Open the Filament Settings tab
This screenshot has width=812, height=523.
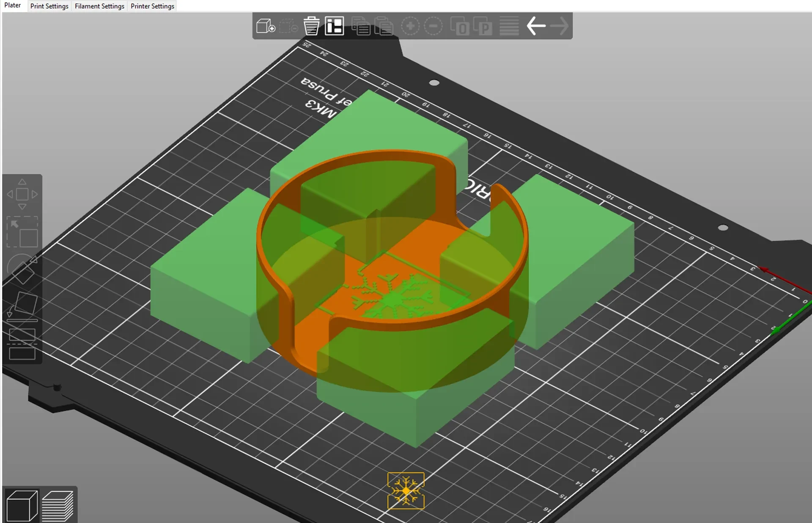click(x=99, y=6)
